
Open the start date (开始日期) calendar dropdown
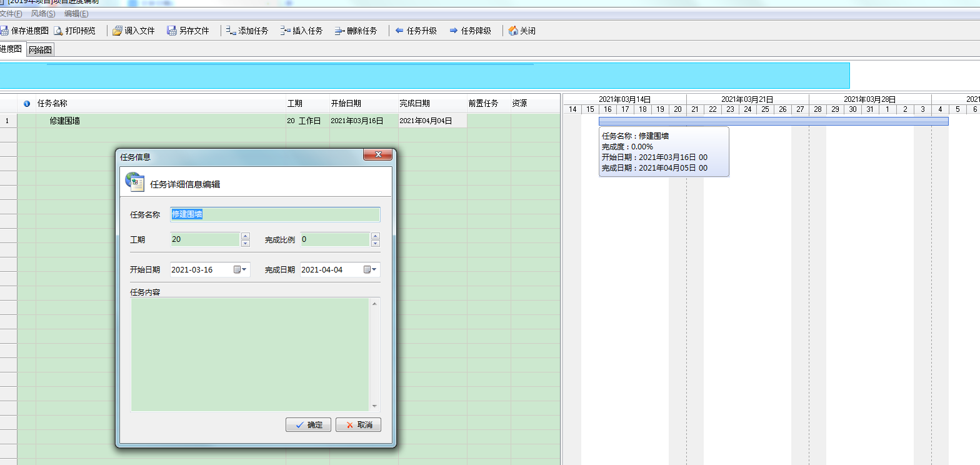point(241,270)
